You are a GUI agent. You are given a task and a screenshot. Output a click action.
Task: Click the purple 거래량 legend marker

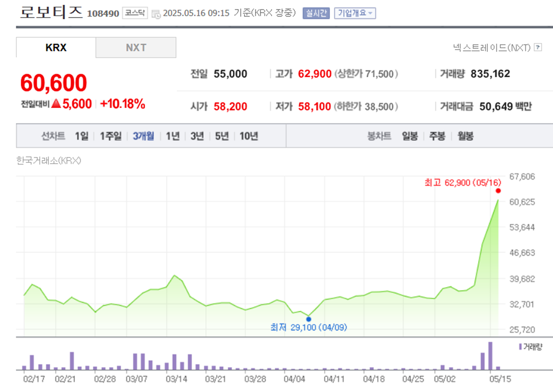click(520, 347)
